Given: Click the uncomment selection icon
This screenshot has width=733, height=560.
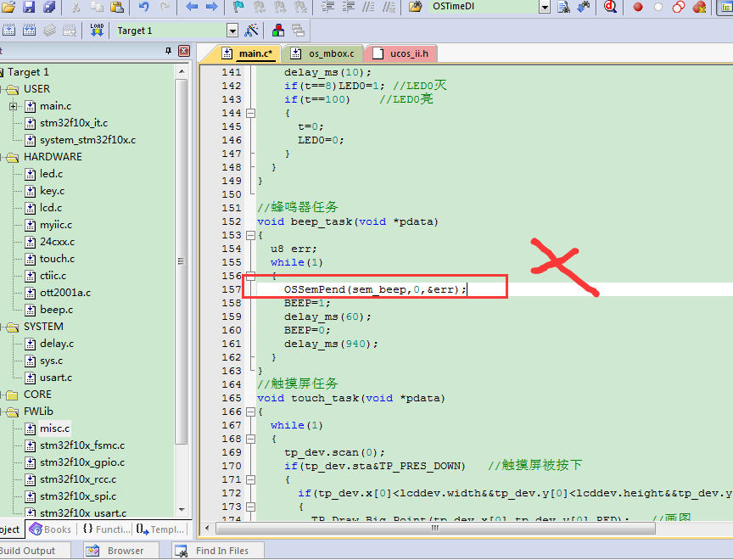Looking at the screenshot, I should 389,7.
